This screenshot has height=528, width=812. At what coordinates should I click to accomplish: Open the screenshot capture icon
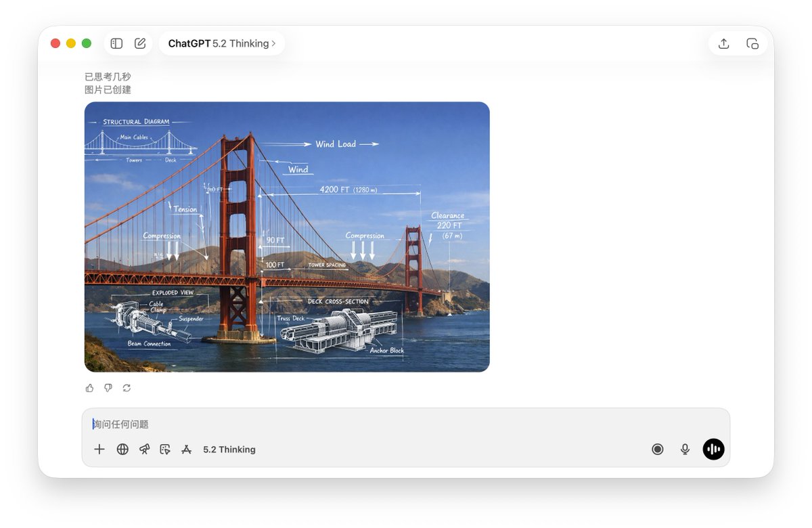click(166, 449)
